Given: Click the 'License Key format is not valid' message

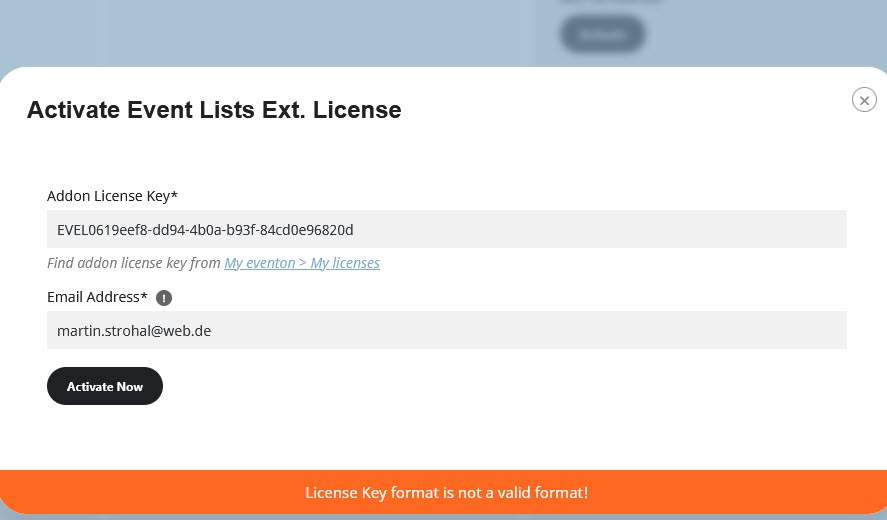Looking at the screenshot, I should point(446,492).
